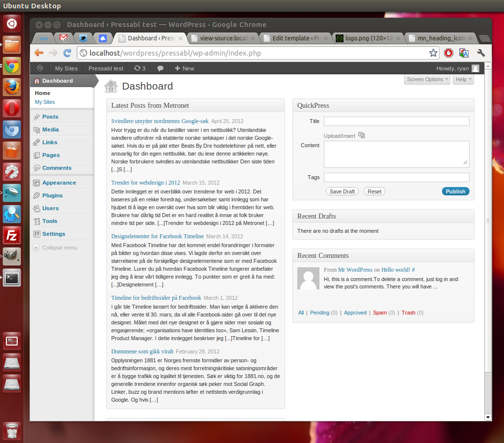504x443 pixels.
Task: Click the page's vertical scrollbar thumb
Action: pos(488,221)
